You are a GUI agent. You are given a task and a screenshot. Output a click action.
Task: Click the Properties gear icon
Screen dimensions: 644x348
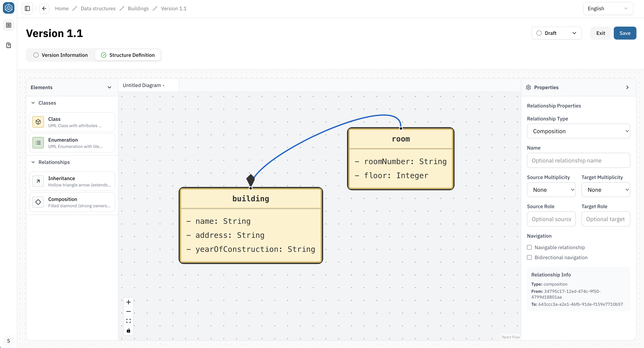pos(528,87)
